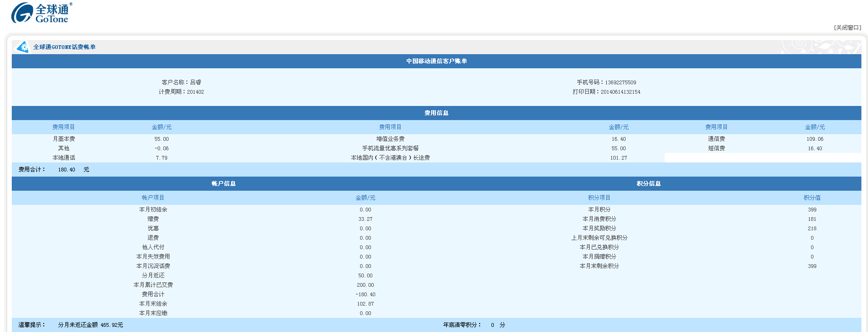Click the 中国移动通信客户账单 header bar

pos(436,61)
